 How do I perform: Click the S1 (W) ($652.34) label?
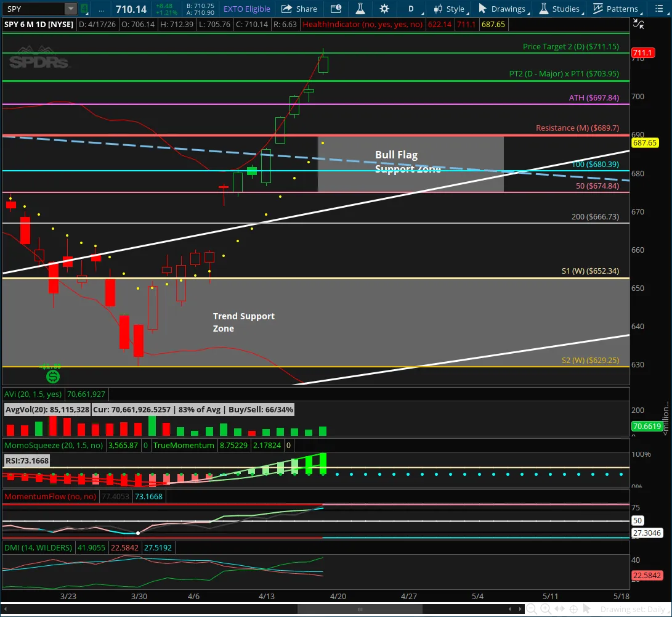point(590,271)
